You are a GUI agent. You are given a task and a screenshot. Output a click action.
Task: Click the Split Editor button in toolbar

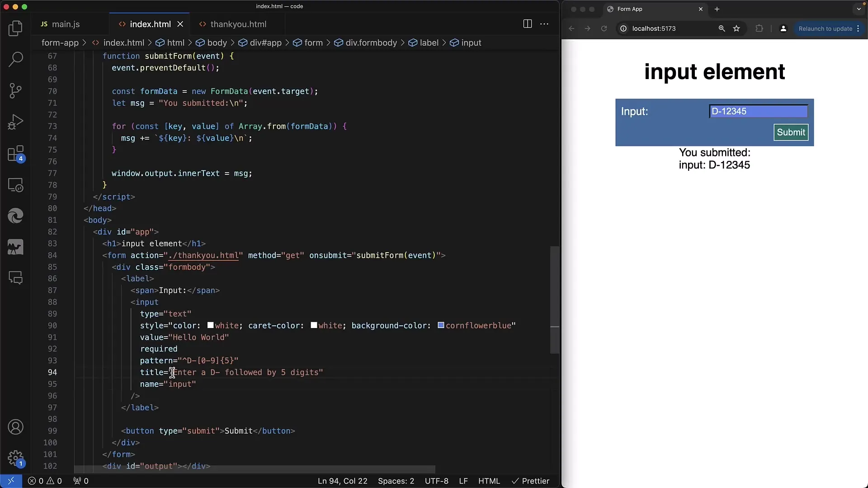coord(527,23)
